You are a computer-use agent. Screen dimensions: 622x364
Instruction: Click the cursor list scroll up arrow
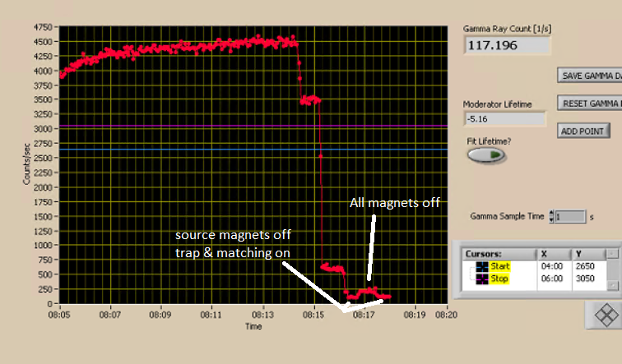(x=613, y=254)
